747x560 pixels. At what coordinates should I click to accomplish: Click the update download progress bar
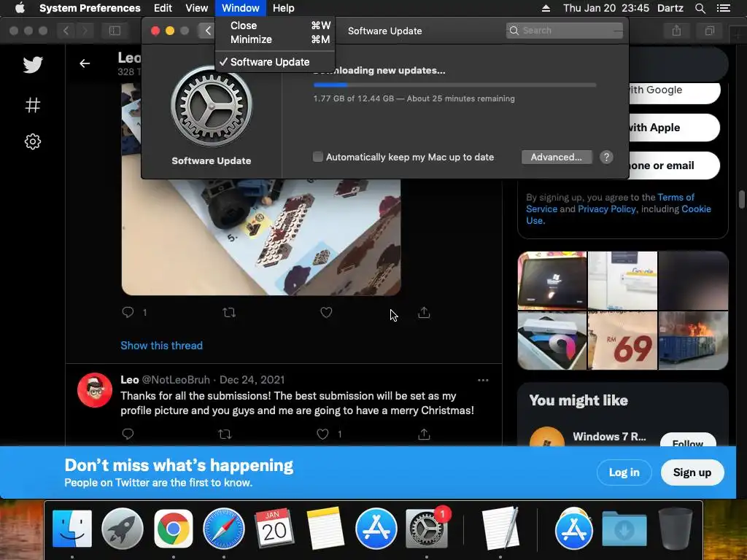[x=454, y=85]
